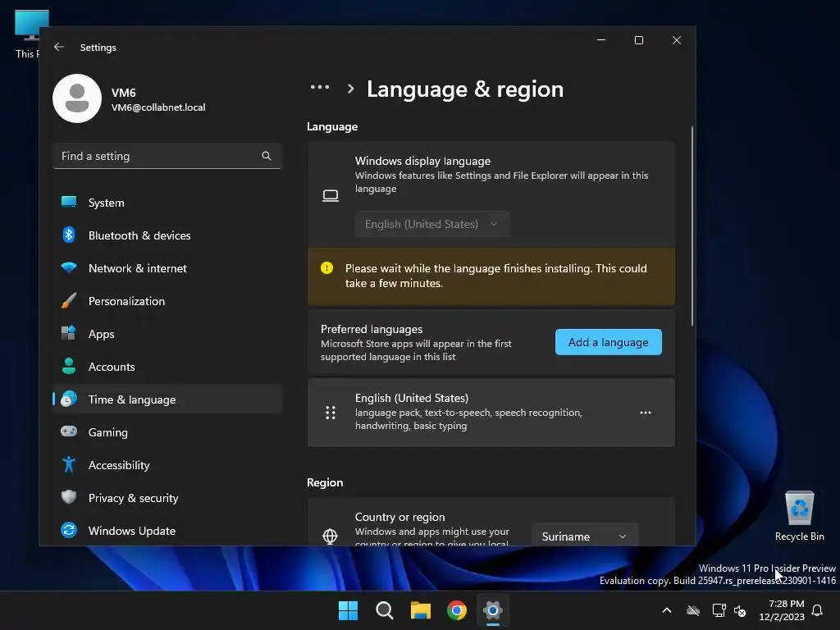Screen dimensions: 840x630
Task: Click the drag handle for English (United States)
Action: point(331,413)
